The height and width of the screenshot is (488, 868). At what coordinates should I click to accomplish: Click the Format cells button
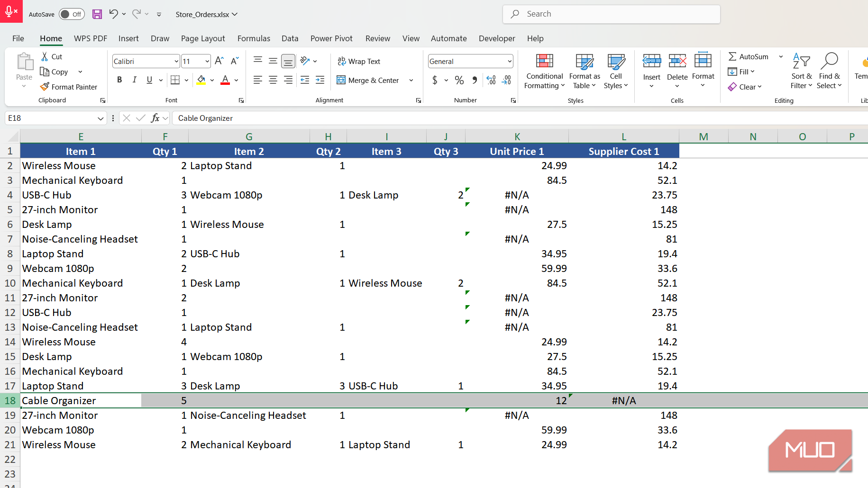point(703,70)
